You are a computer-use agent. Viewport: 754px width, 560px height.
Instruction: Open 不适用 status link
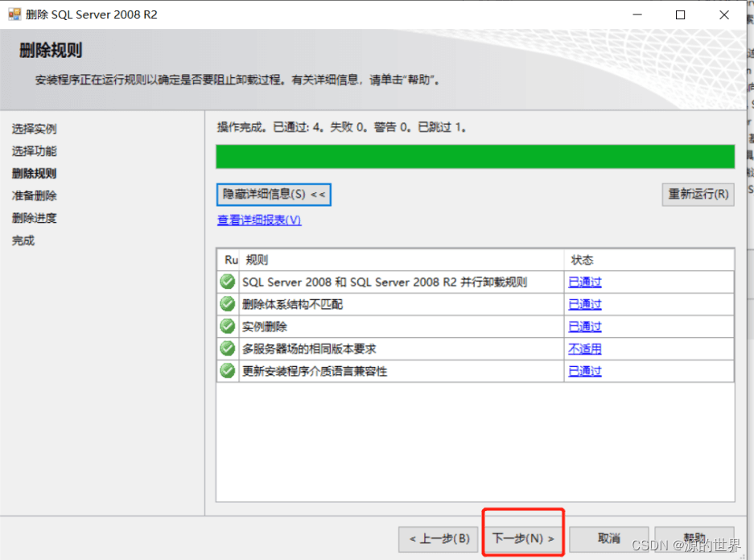tap(585, 349)
